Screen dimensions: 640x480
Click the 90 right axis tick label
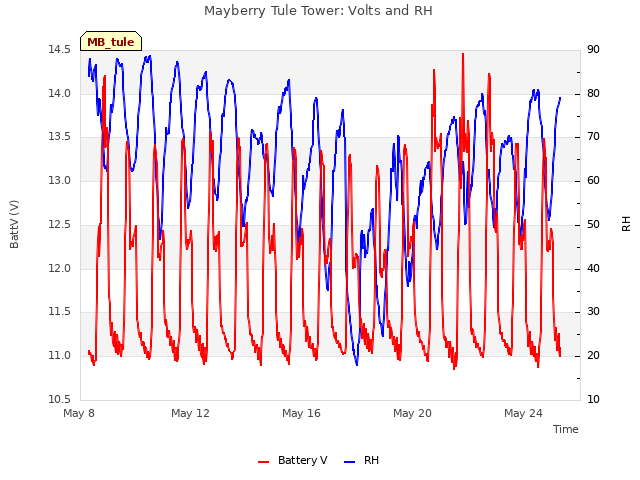pyautogui.click(x=593, y=50)
